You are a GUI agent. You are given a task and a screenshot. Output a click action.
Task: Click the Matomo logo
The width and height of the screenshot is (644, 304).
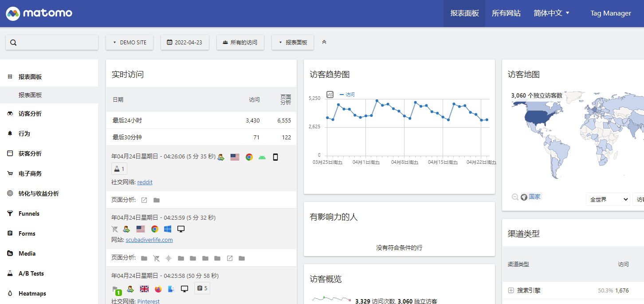point(39,13)
